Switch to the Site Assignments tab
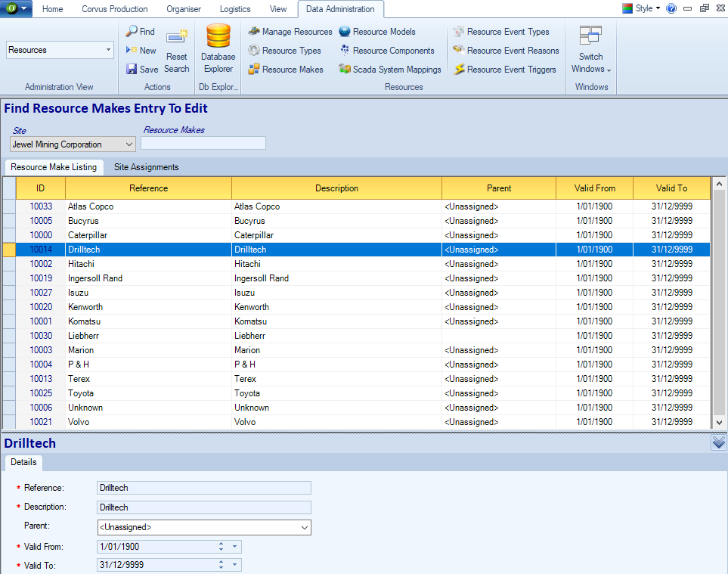 146,167
